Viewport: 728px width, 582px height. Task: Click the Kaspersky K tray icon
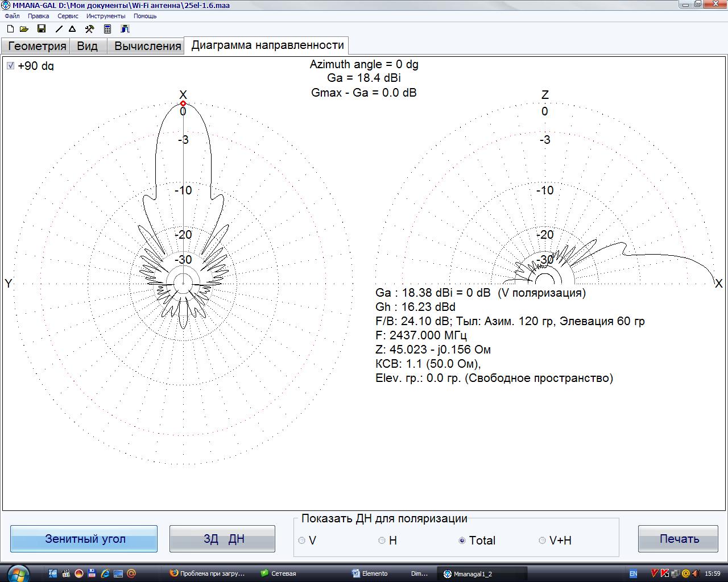664,573
